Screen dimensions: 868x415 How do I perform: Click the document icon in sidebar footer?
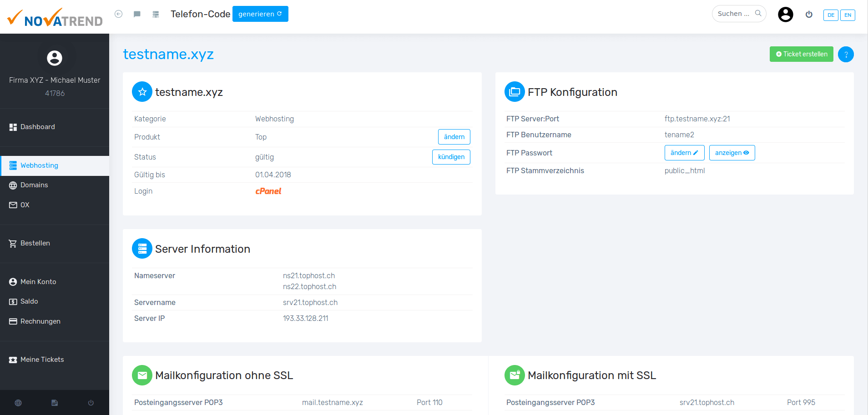[x=55, y=403]
